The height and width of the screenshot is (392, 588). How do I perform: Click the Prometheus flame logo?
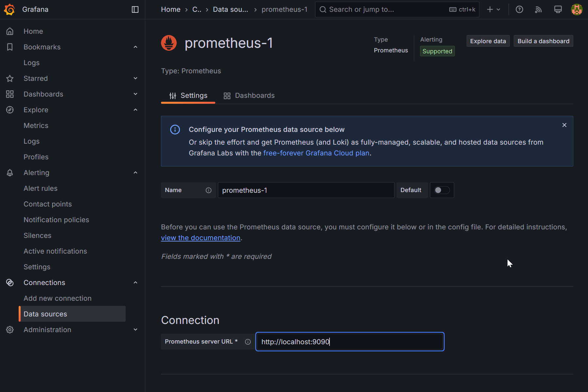coord(169,43)
